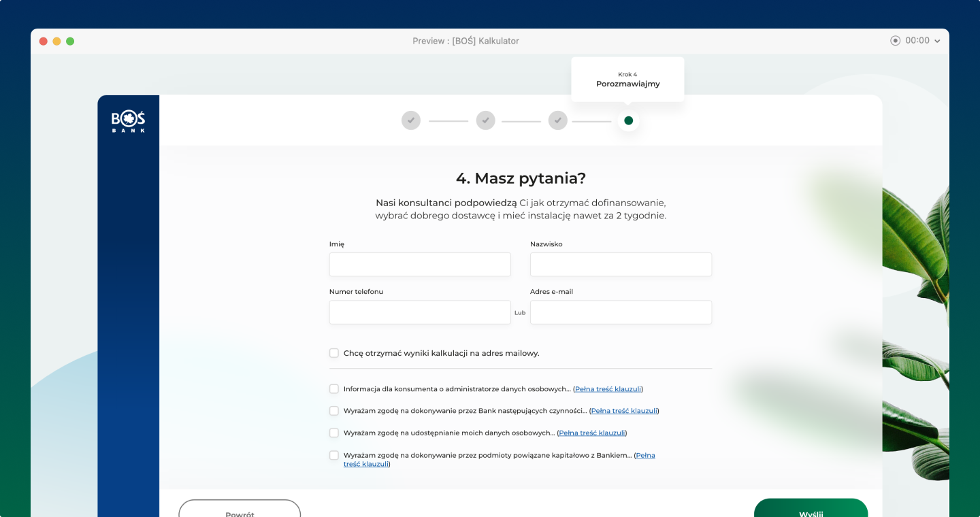Click the BOŚ Bank logo
The width and height of the screenshot is (980, 517).
(x=128, y=122)
